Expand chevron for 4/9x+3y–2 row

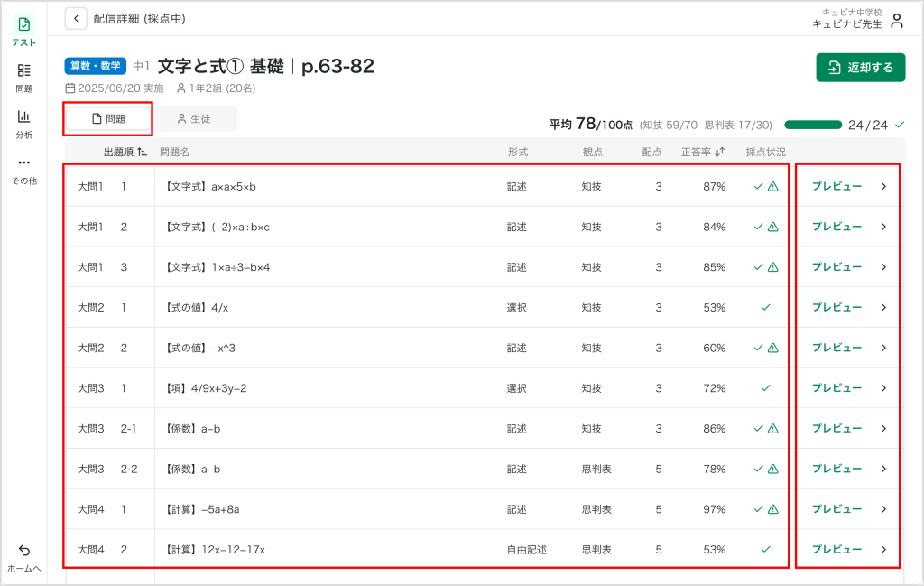tap(884, 388)
